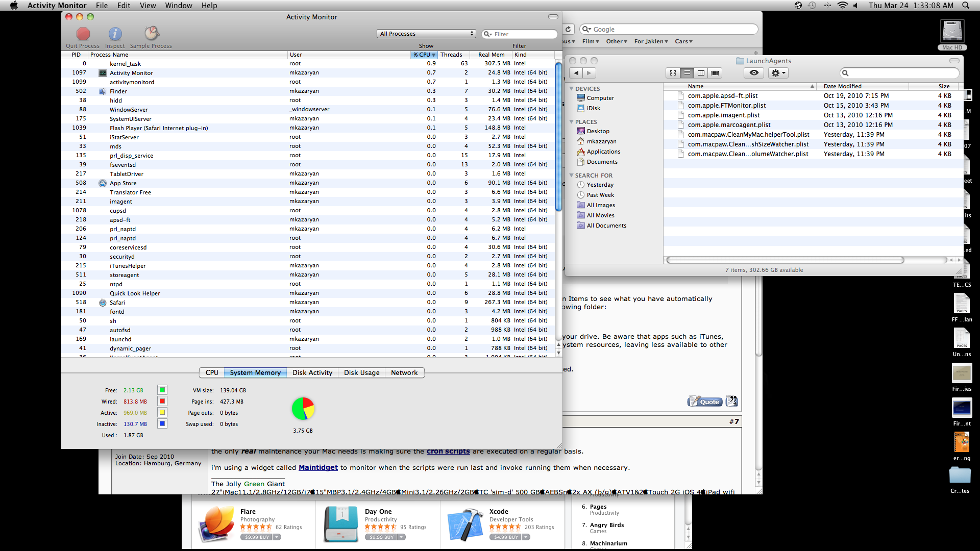Go forward in LaunchAgents Finder window
Screen dimensions: 980x551
coord(589,73)
